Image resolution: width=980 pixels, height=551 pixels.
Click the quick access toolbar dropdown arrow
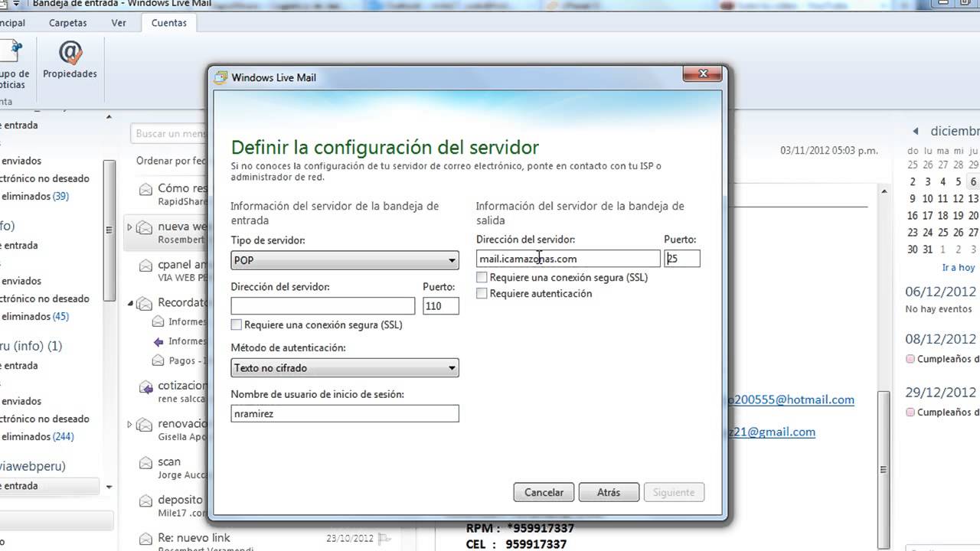16,5
